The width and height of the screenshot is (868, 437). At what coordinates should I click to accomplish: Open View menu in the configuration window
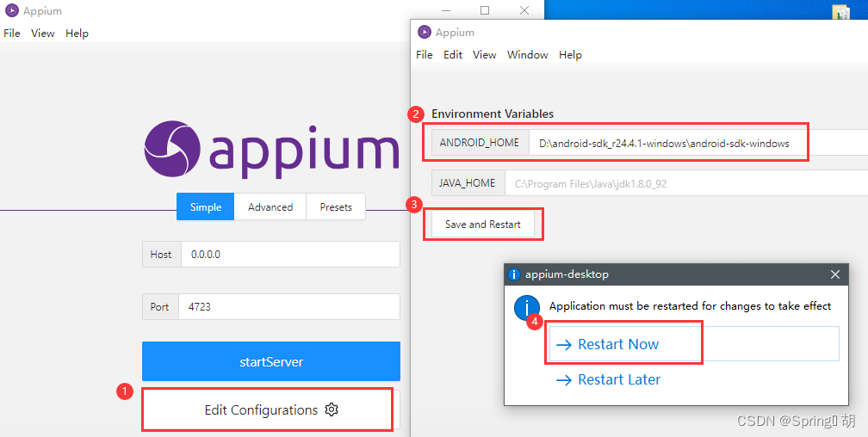tap(484, 55)
